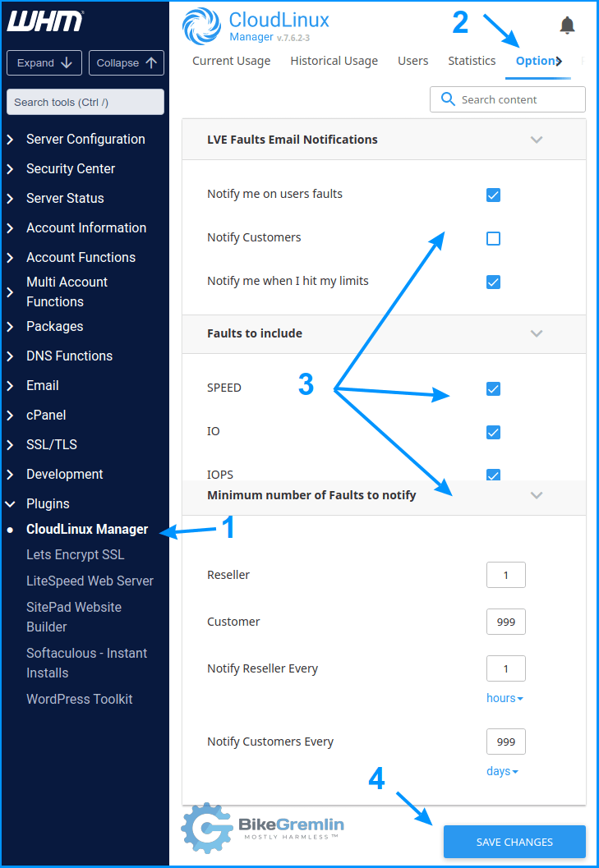Open the days unit dropdown
The width and height of the screenshot is (599, 868).
pyautogui.click(x=502, y=771)
